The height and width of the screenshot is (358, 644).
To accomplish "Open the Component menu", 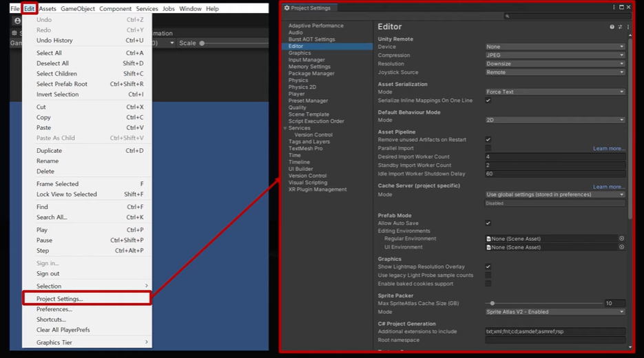I will pyautogui.click(x=116, y=9).
